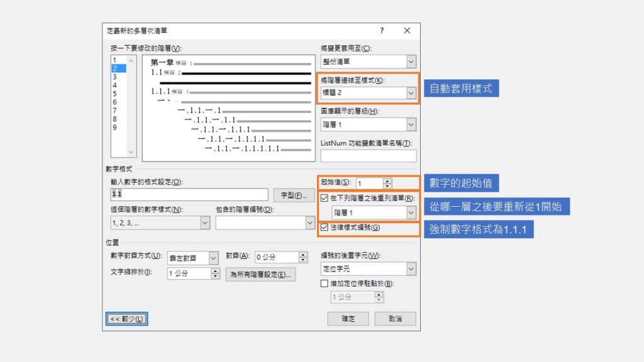
Task: Click the 文字縮排於 1 公分 field
Action: click(189, 273)
